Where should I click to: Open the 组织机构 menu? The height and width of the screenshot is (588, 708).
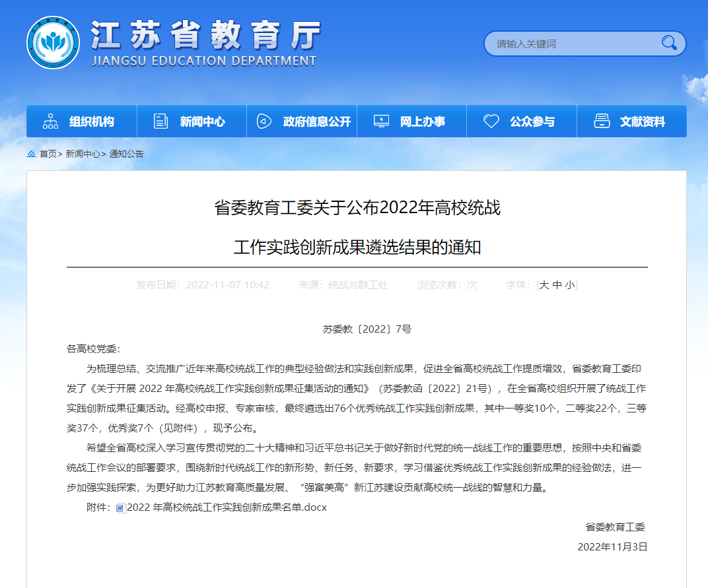[x=91, y=121]
